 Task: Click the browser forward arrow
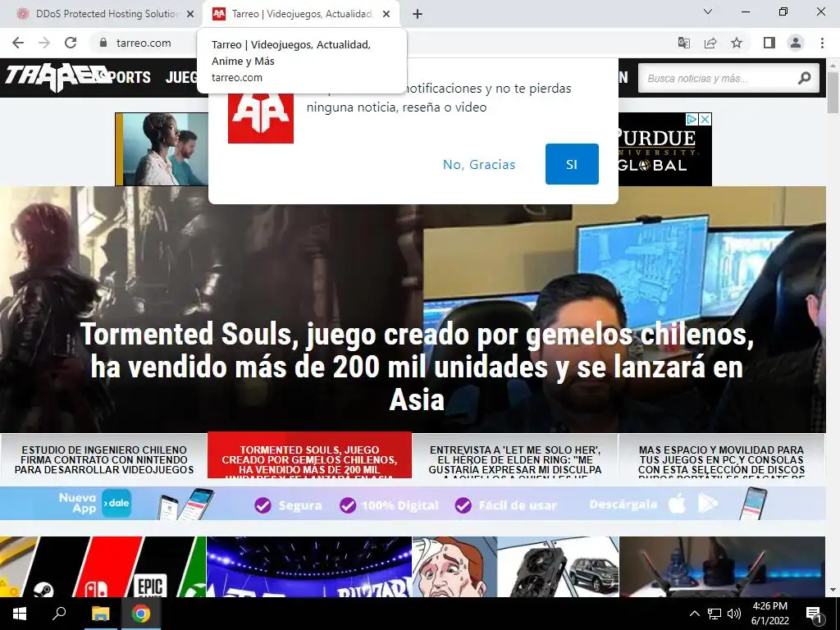coord(44,43)
